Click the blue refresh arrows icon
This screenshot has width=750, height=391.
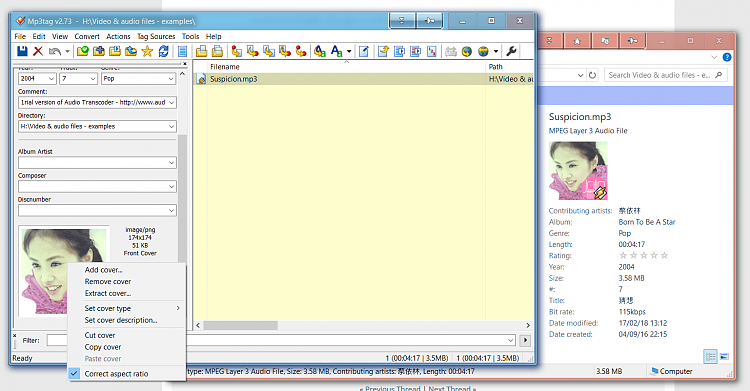coord(164,51)
